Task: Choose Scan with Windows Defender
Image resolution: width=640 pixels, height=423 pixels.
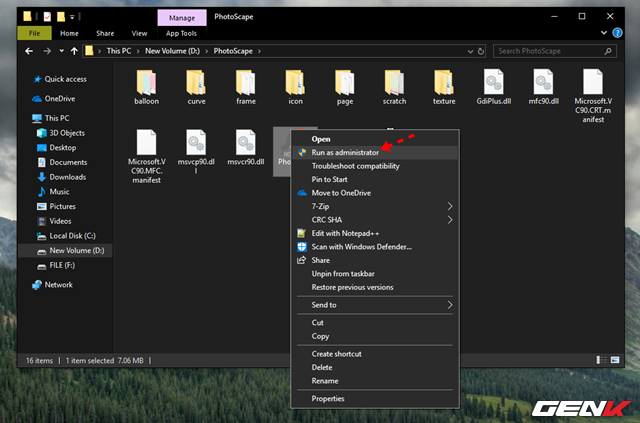Action: (375, 247)
